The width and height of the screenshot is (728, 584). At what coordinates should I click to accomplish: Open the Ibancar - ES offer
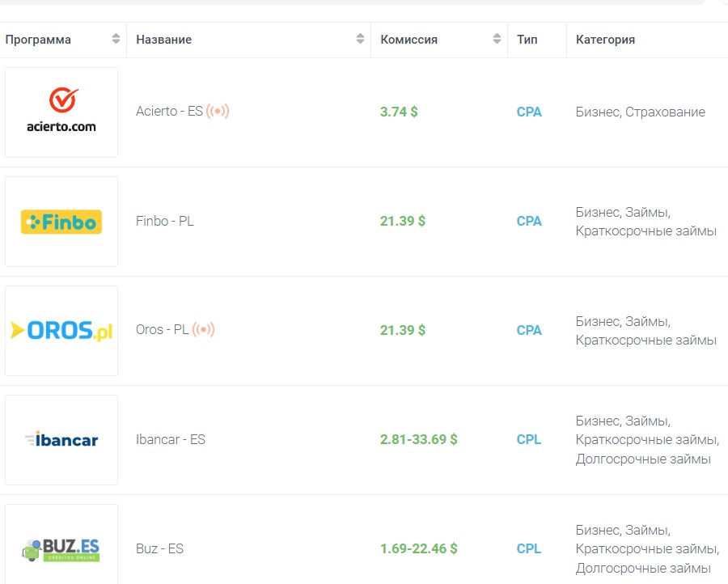[171, 439]
